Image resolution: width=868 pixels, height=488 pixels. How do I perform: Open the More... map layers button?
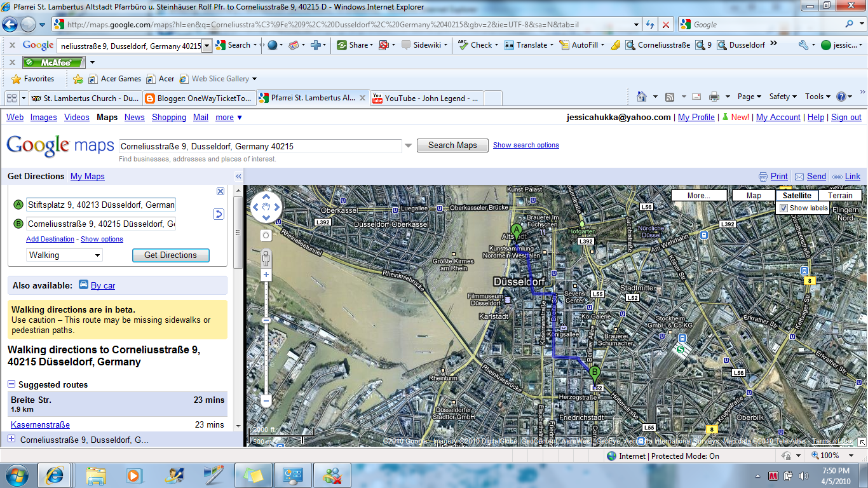tap(699, 196)
